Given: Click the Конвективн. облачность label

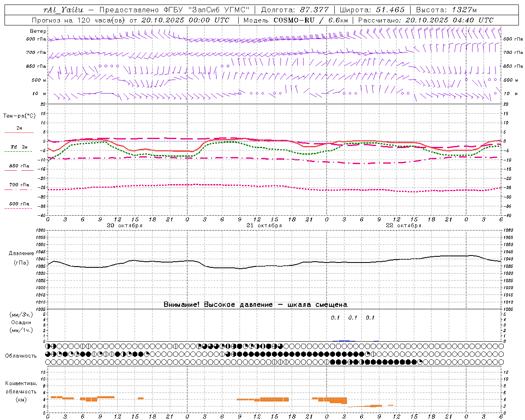Looking at the screenshot, I should (21, 387).
